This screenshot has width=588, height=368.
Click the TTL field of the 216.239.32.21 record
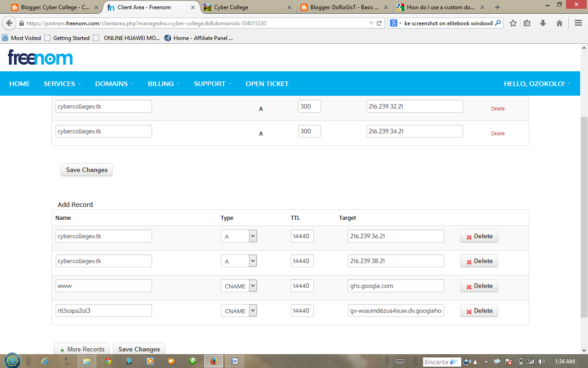[310, 106]
